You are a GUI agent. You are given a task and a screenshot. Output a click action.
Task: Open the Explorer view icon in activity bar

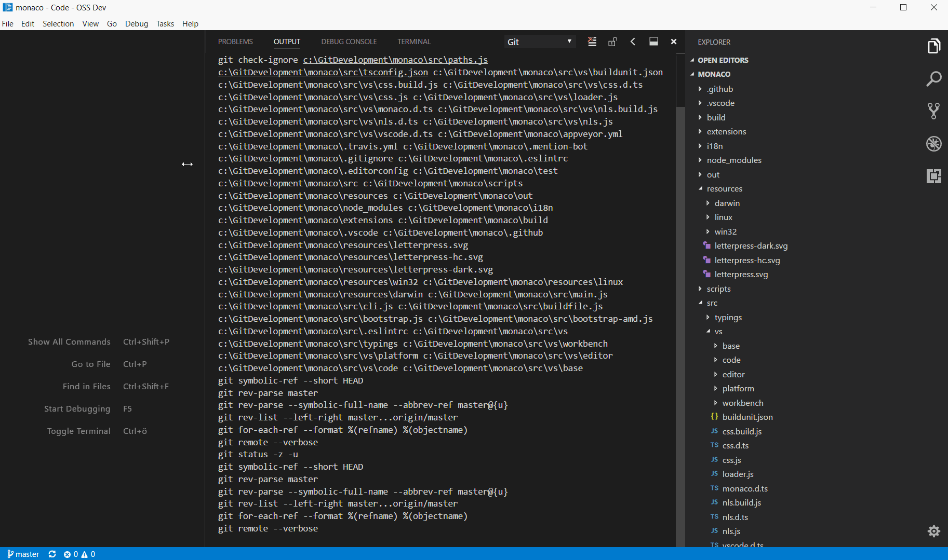click(x=933, y=46)
